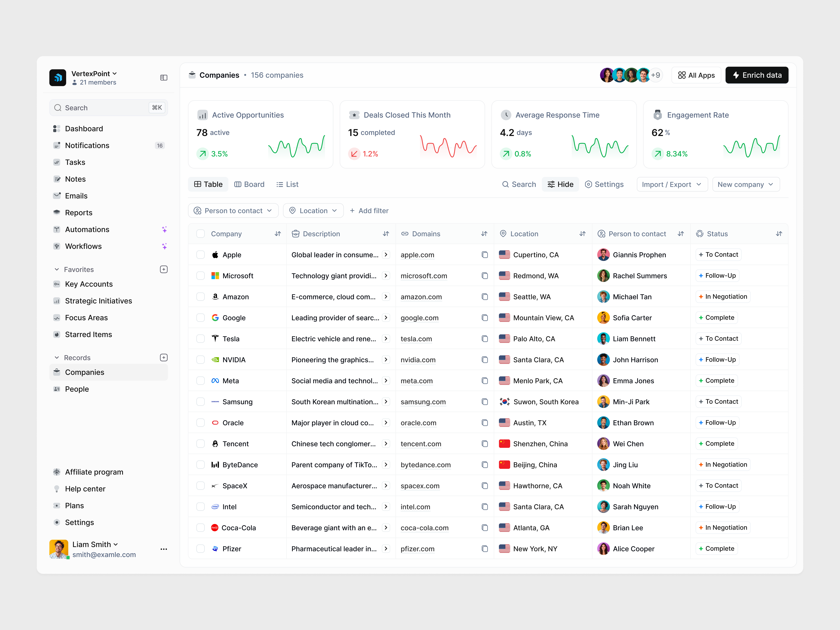Screen dimensions: 840x630
Task: Select all companies via header checkbox
Action: 201,234
